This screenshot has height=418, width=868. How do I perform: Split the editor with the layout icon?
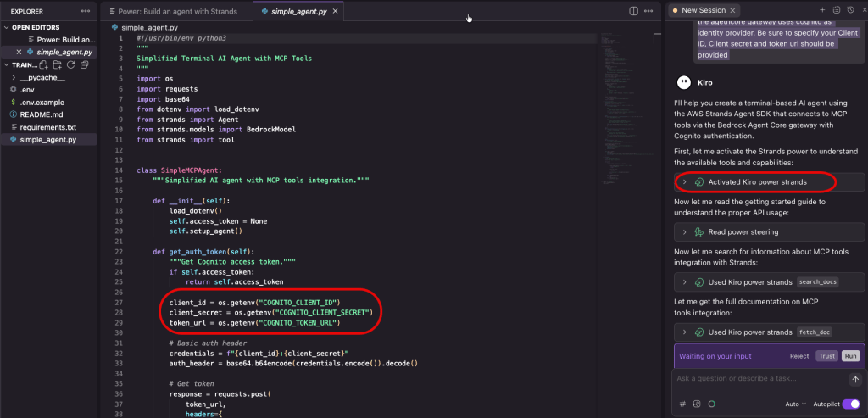pos(633,11)
